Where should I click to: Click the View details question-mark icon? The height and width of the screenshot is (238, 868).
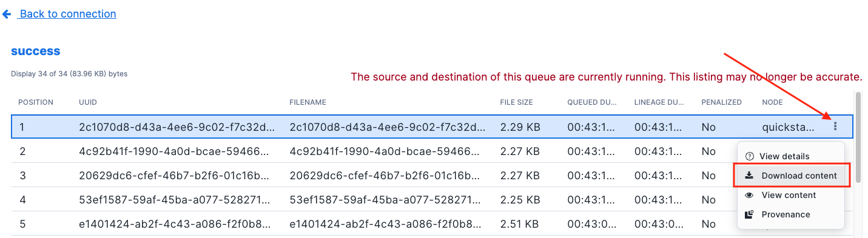pos(749,156)
